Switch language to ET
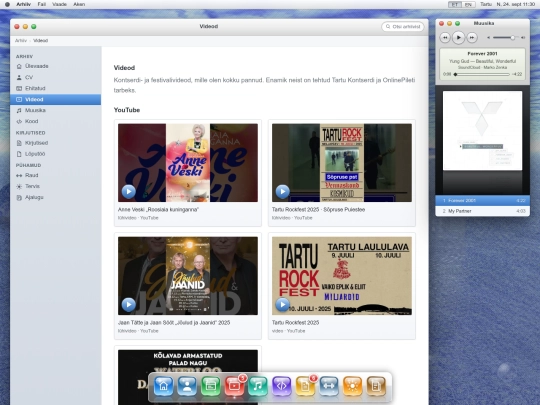This screenshot has height=405, width=540. [455, 4]
